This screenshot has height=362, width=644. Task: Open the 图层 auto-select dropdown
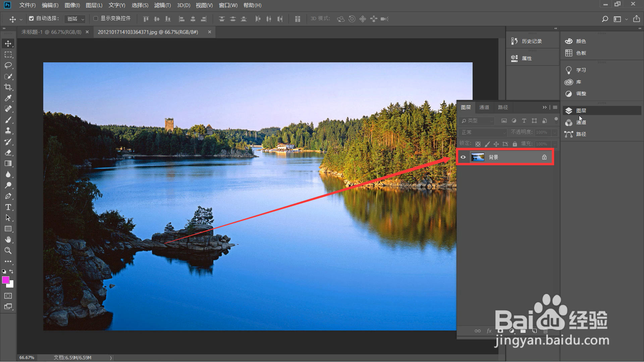pyautogui.click(x=75, y=19)
